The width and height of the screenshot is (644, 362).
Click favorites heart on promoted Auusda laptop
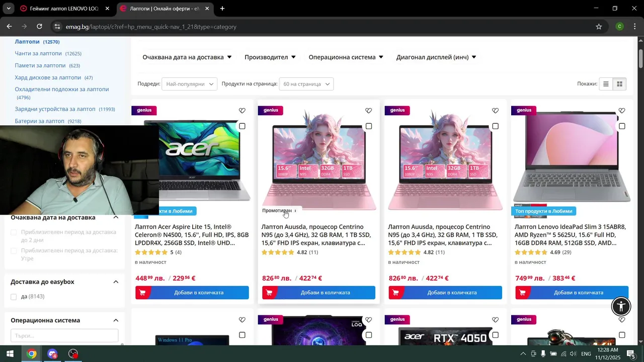369,111
